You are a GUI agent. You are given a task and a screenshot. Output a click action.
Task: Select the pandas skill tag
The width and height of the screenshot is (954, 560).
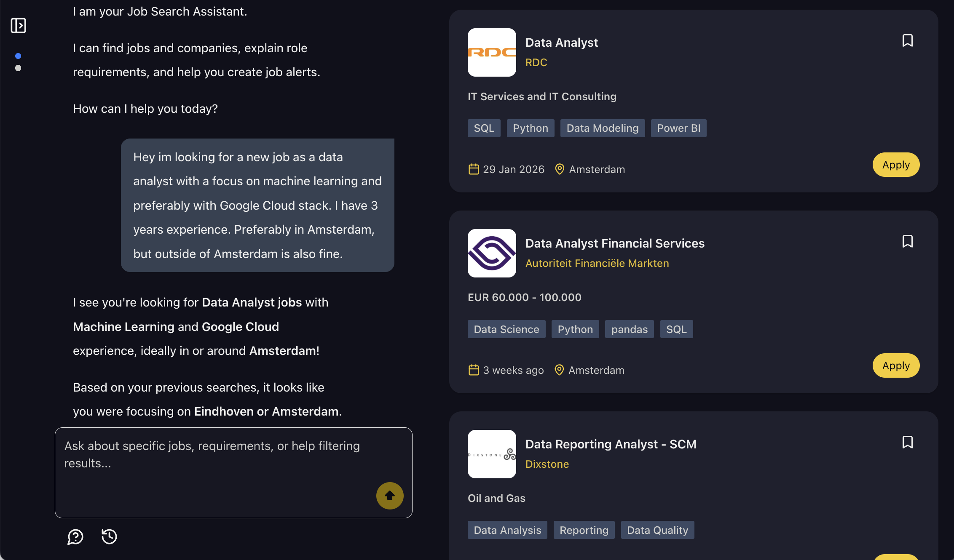point(630,329)
